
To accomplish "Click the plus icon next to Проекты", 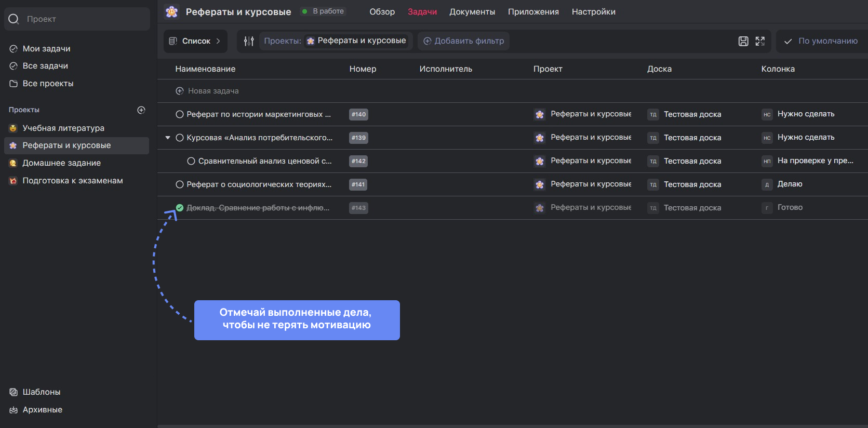I will (141, 110).
